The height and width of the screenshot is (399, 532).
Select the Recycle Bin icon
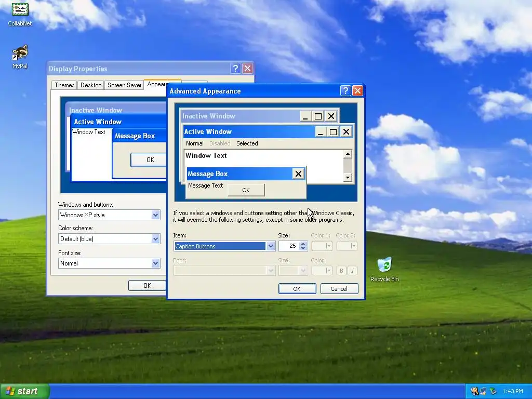[x=384, y=270]
